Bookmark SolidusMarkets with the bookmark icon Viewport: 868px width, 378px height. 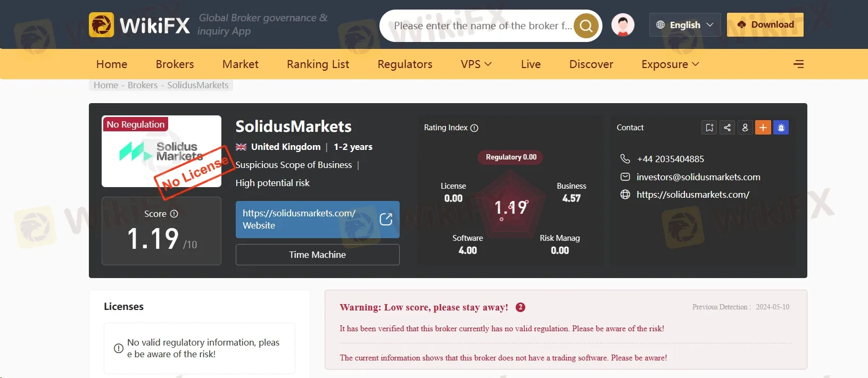point(709,128)
